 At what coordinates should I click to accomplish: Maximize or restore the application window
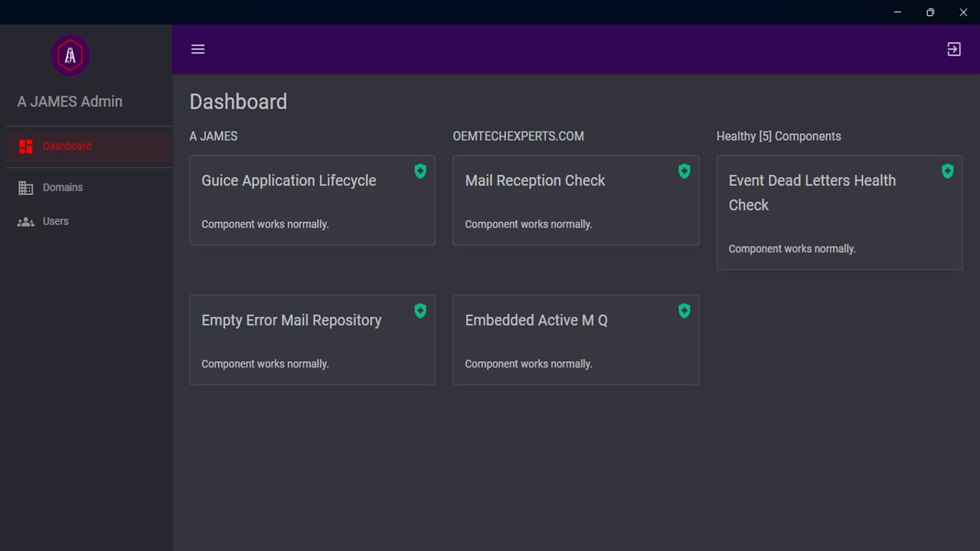click(930, 12)
